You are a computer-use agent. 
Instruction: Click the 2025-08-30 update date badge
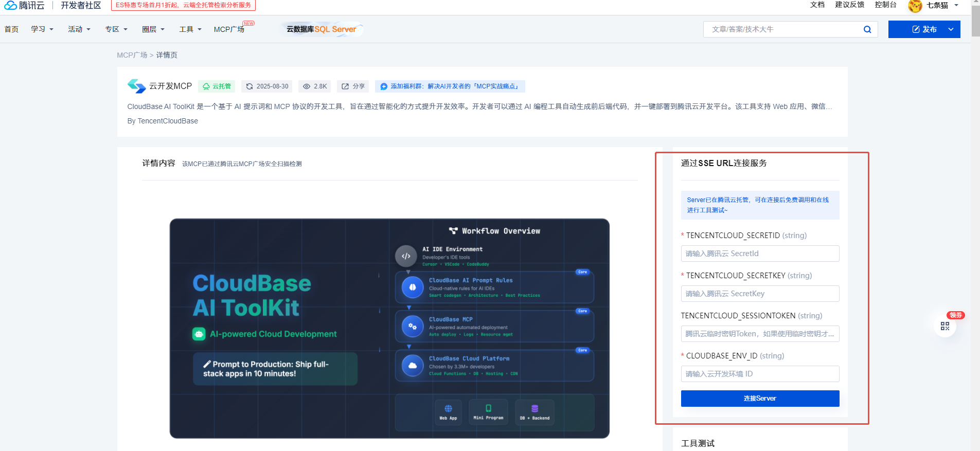click(x=267, y=86)
